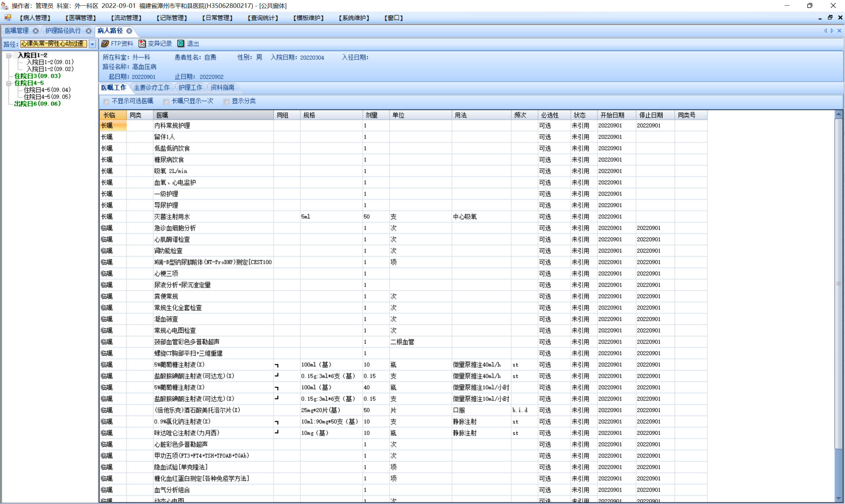Close the 护理路径执行 tab with its X
Image resolution: width=845 pixels, height=504 pixels.
[89, 31]
